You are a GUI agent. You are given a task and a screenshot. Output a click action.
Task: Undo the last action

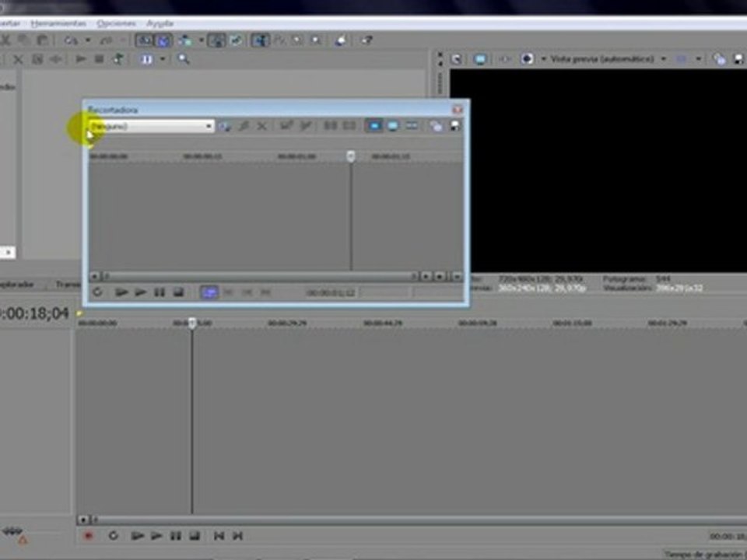click(x=71, y=40)
